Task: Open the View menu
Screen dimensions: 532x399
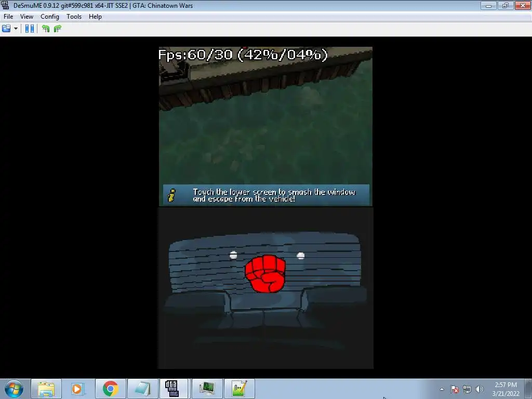Action: tap(26, 17)
